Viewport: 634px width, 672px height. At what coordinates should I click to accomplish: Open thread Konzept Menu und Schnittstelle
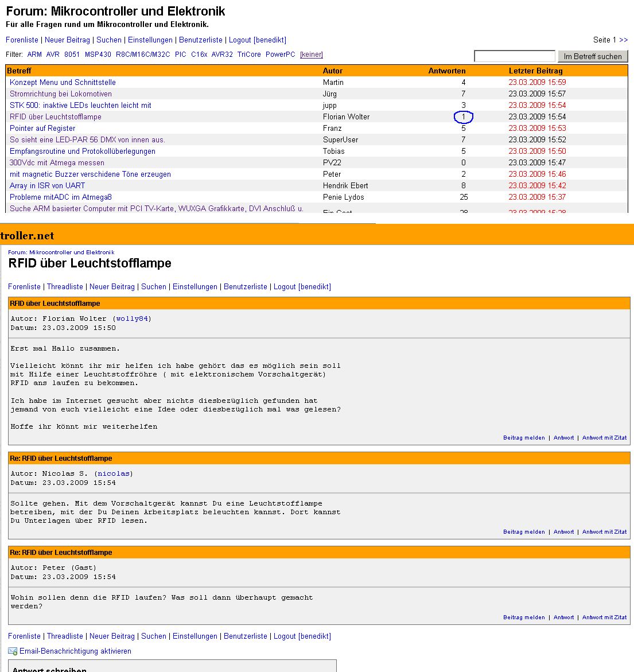click(x=63, y=82)
